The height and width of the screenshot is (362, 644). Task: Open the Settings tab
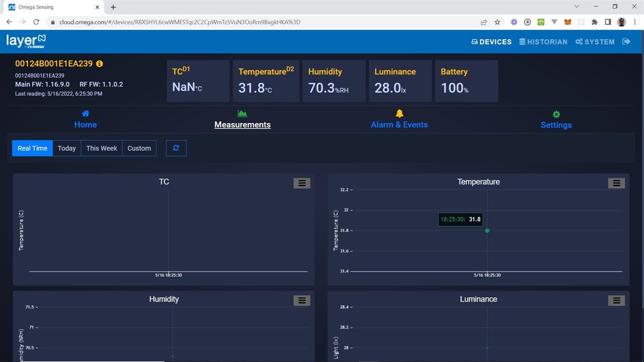click(x=556, y=125)
